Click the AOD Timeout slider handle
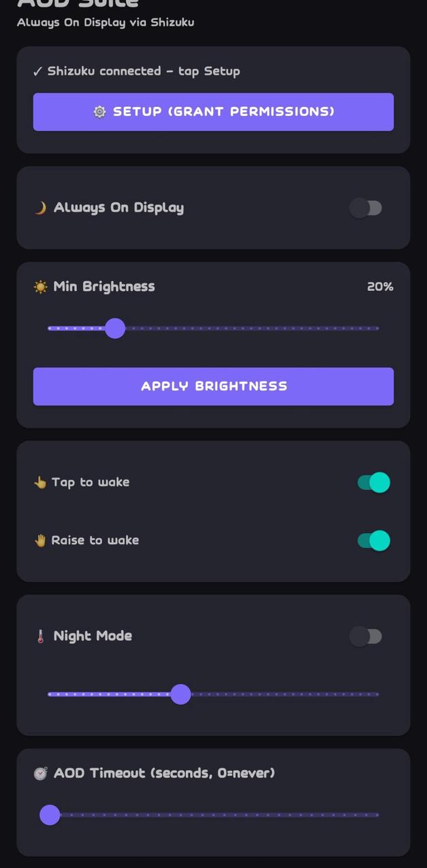Viewport: 427px width, 868px height. pyautogui.click(x=50, y=815)
